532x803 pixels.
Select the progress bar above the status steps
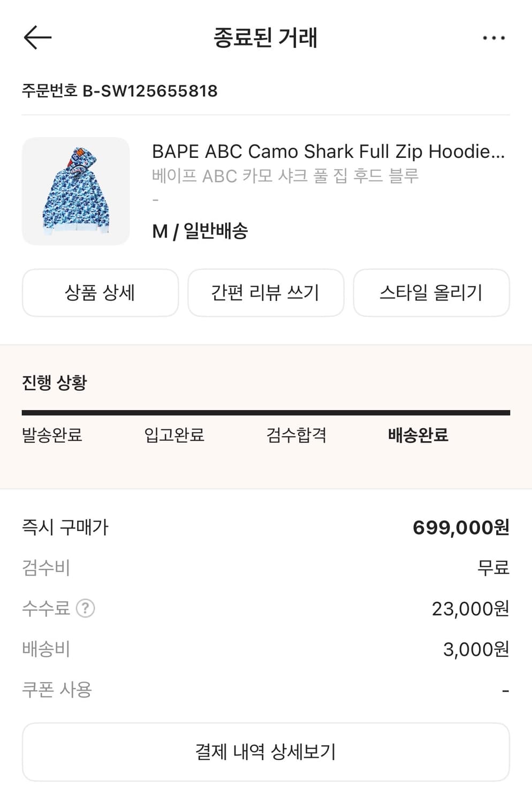[265, 412]
